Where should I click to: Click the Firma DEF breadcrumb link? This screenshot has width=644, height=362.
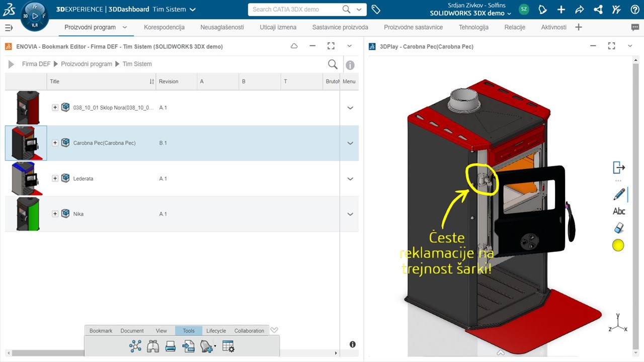coord(36,64)
